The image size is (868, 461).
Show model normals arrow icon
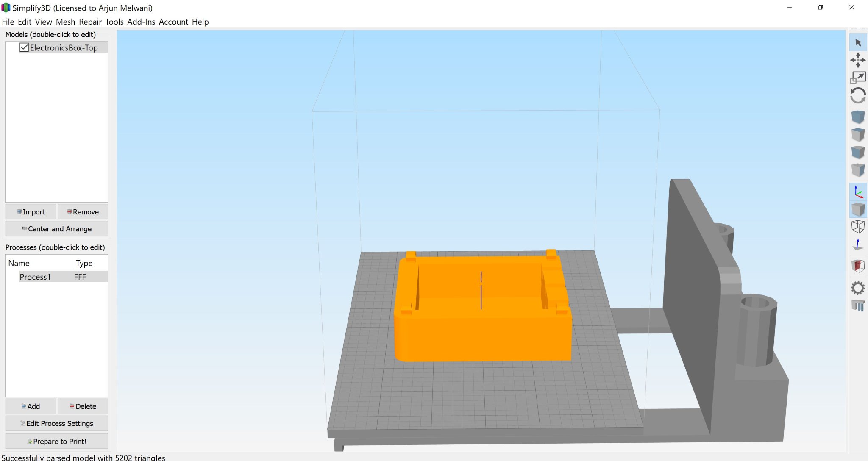(858, 244)
